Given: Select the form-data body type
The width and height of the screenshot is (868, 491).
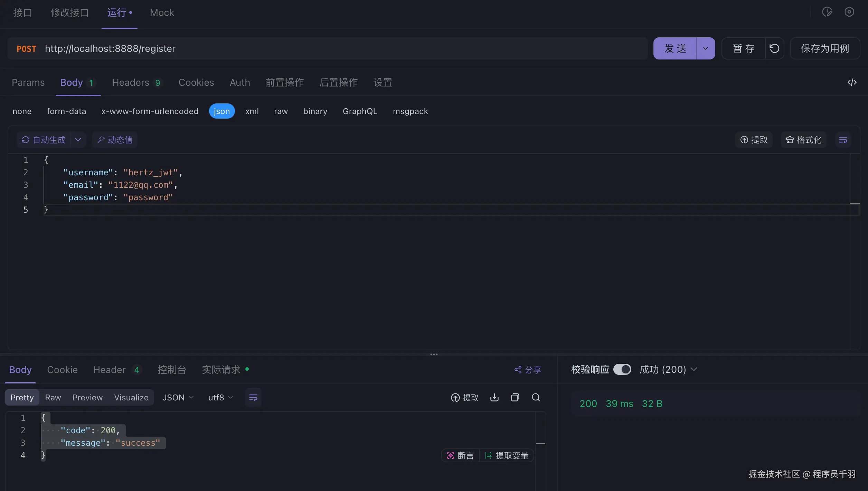Looking at the screenshot, I should tap(66, 111).
